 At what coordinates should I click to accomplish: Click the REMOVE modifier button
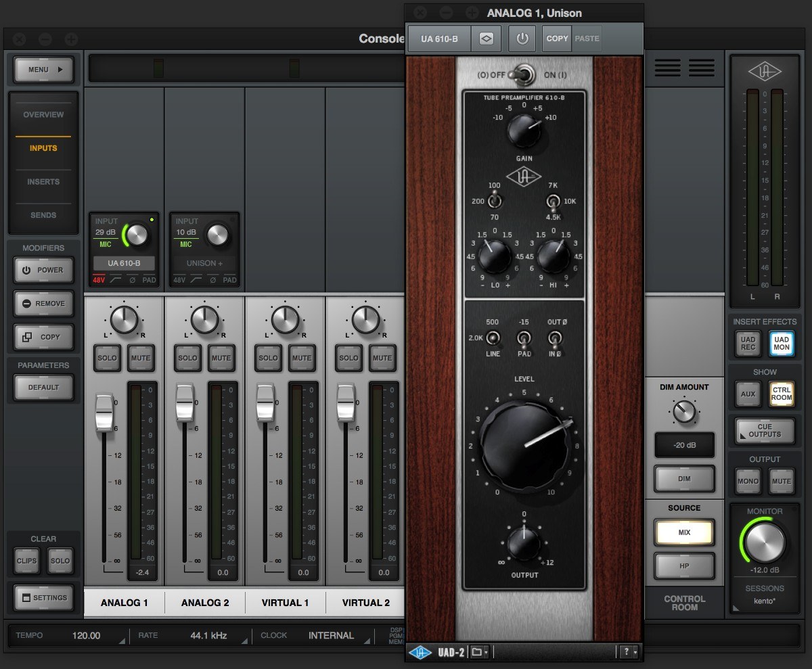pyautogui.click(x=43, y=304)
